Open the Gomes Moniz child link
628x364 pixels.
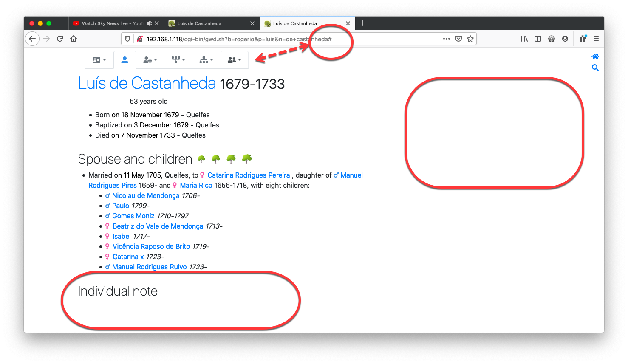click(133, 216)
